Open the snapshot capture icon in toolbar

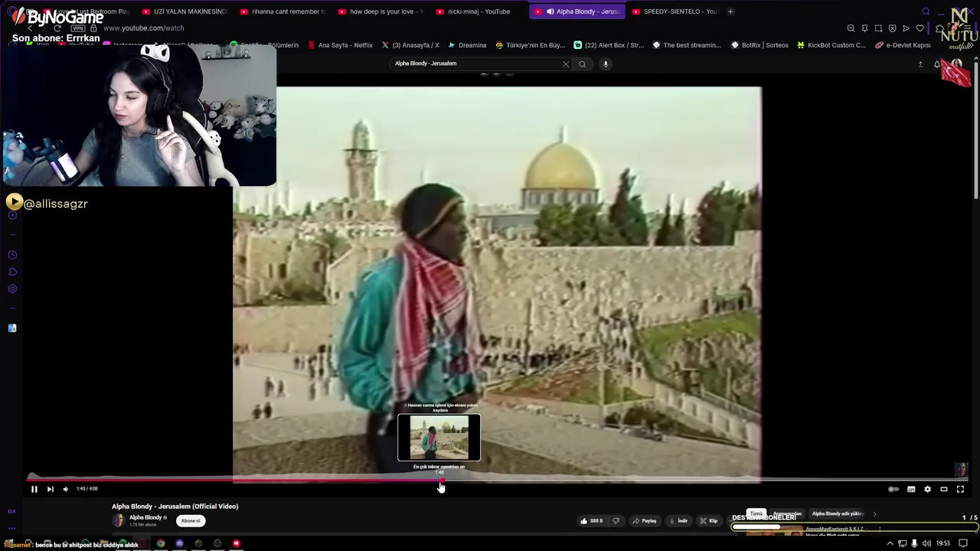click(x=878, y=28)
